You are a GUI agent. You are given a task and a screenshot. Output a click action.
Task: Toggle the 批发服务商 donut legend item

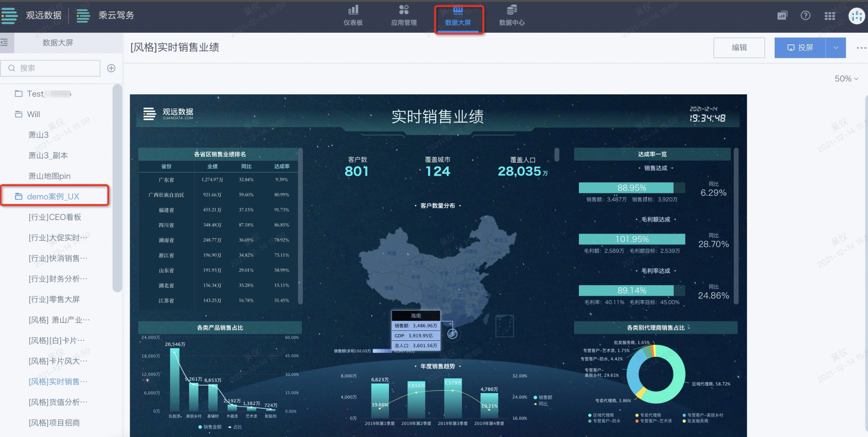click(x=695, y=421)
